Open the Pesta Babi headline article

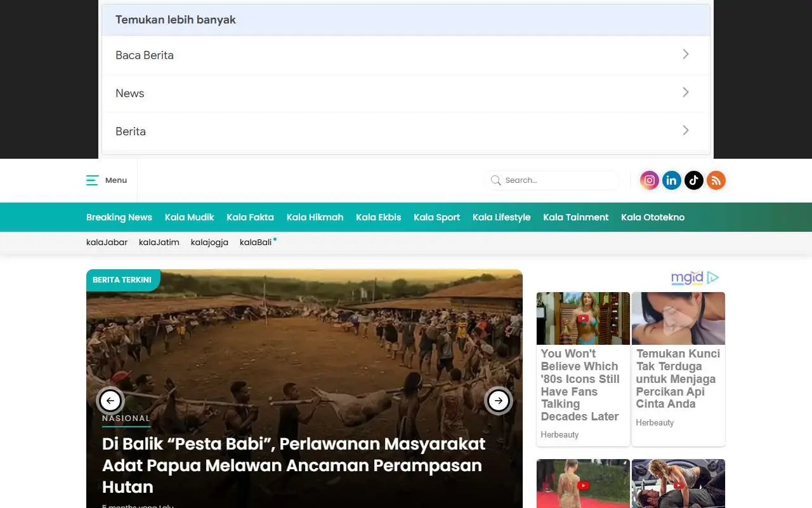click(x=294, y=465)
